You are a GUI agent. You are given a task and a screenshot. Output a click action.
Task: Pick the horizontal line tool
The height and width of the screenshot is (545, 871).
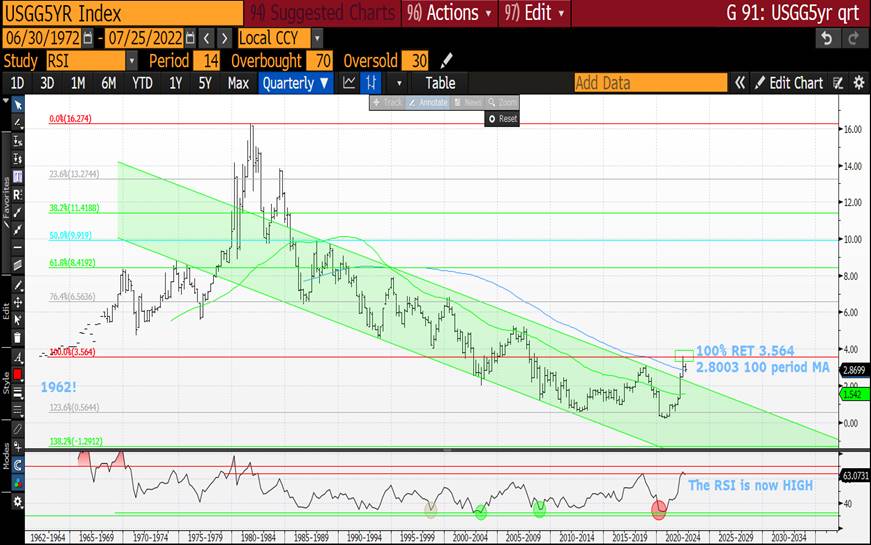pos(18,248)
